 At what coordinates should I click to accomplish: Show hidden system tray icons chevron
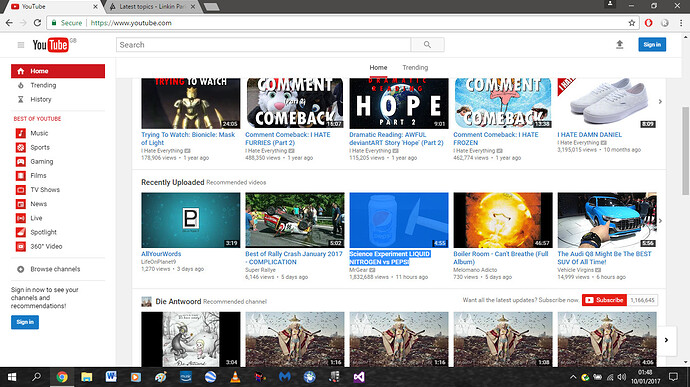pos(573,377)
